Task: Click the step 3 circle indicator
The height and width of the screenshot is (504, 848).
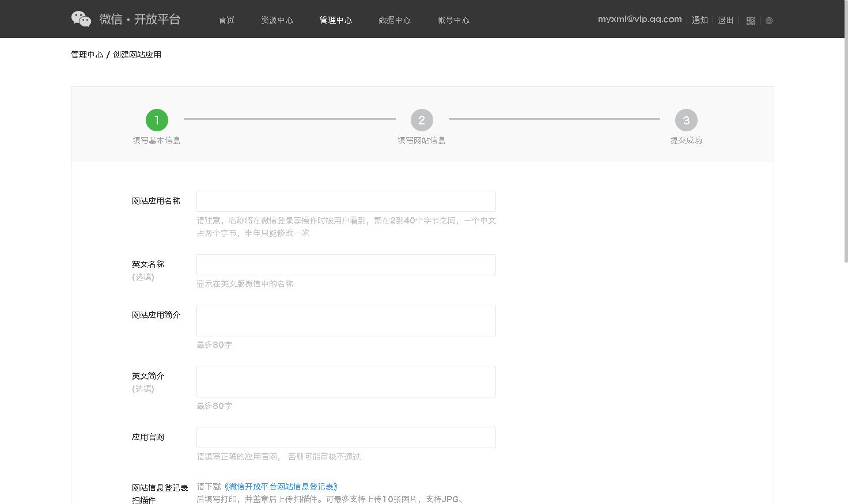Action: 686,120
